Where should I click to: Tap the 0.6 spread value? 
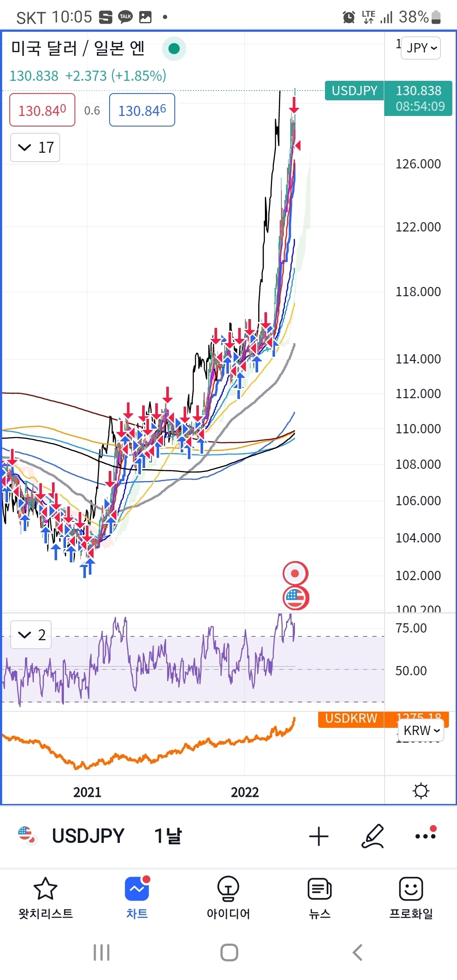[92, 110]
